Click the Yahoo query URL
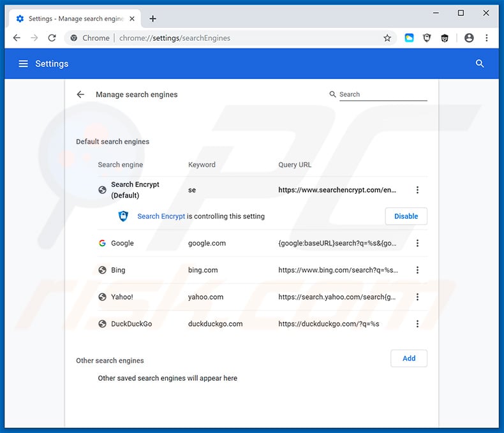Screen dimensions: 504x433 click(337, 297)
